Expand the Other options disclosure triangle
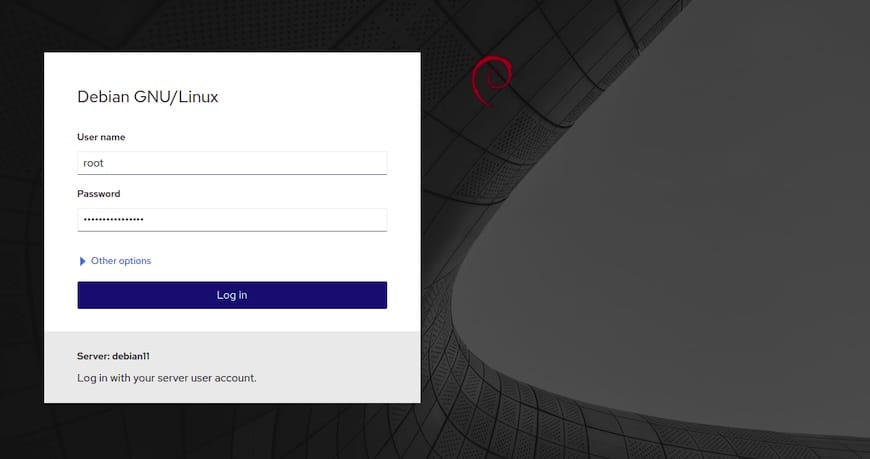 tap(83, 261)
